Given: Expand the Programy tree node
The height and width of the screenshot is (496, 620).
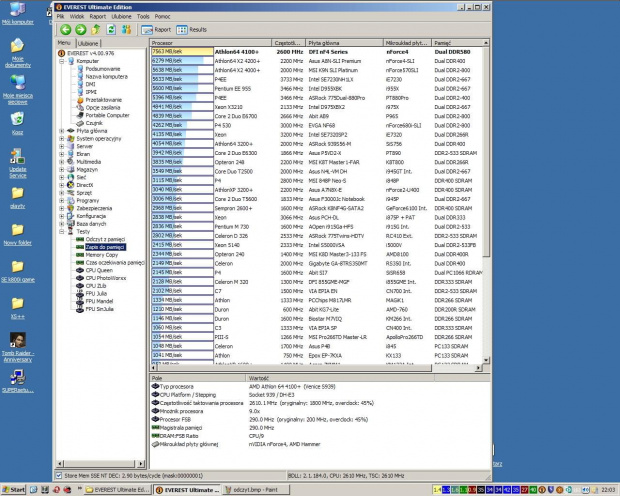Looking at the screenshot, I should [x=62, y=201].
